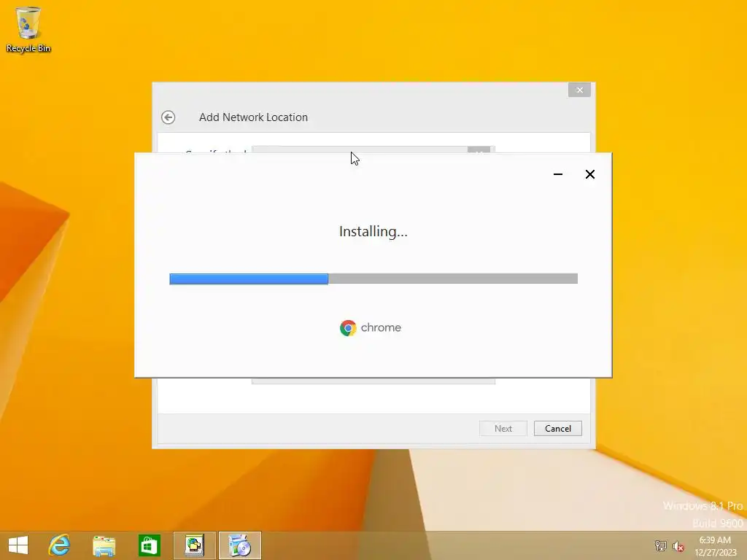The image size is (747, 560).
Task: Click the Chrome logo in installer
Action: 348,327
